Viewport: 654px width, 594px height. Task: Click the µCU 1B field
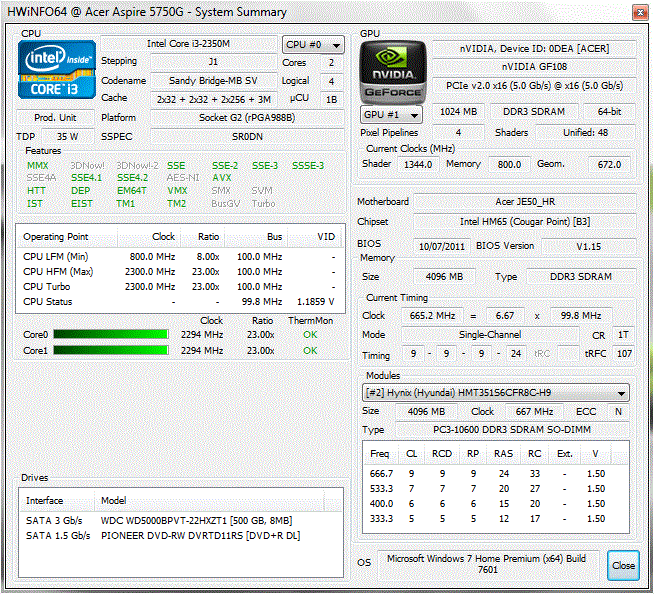click(x=332, y=99)
